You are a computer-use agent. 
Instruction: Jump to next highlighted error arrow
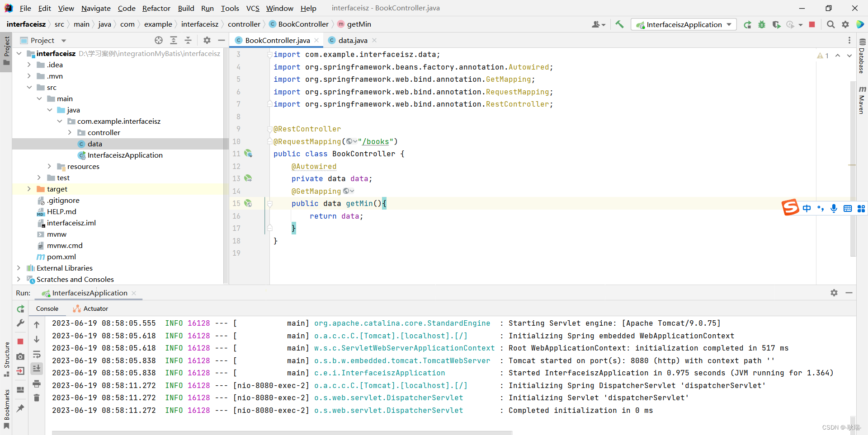(849, 56)
